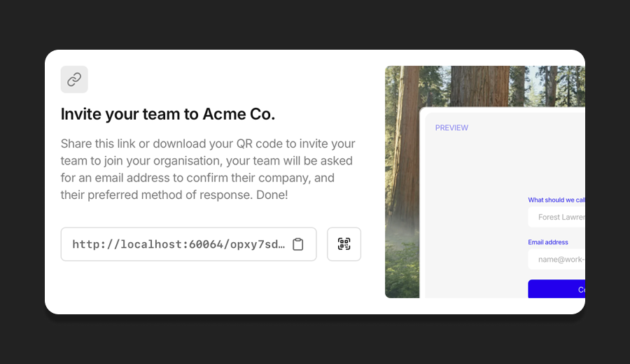Open the QR code download button

tap(344, 244)
